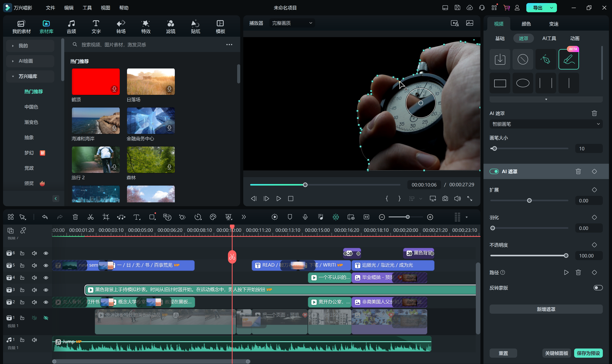Pick the single line mask shape
612x364 pixels.
click(569, 83)
